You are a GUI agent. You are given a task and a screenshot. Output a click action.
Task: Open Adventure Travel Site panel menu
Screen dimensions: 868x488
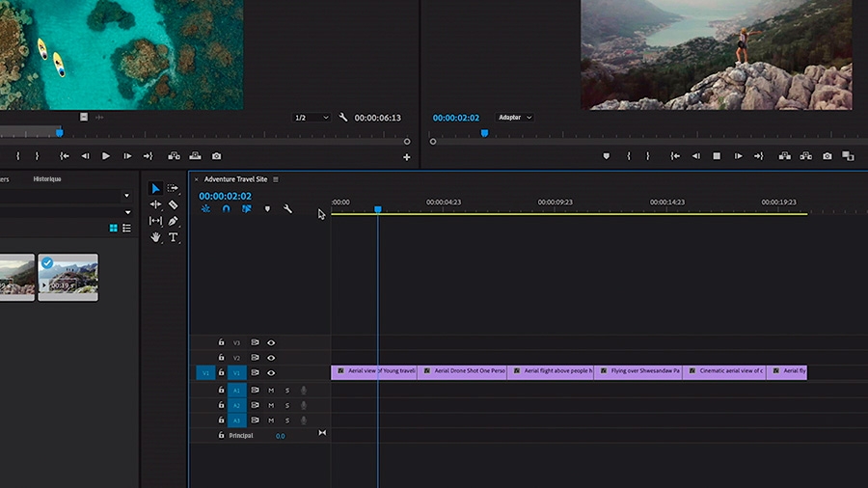coord(276,179)
